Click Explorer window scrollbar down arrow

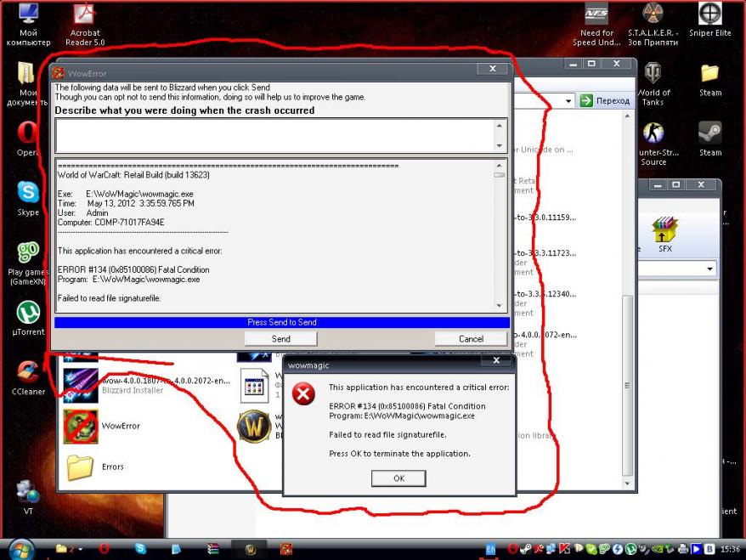click(627, 484)
